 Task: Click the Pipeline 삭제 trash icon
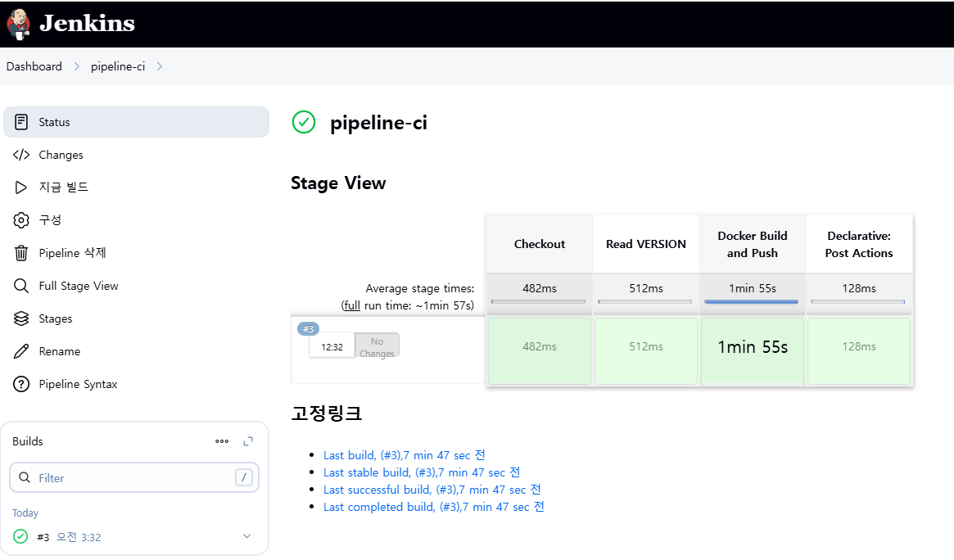click(21, 253)
